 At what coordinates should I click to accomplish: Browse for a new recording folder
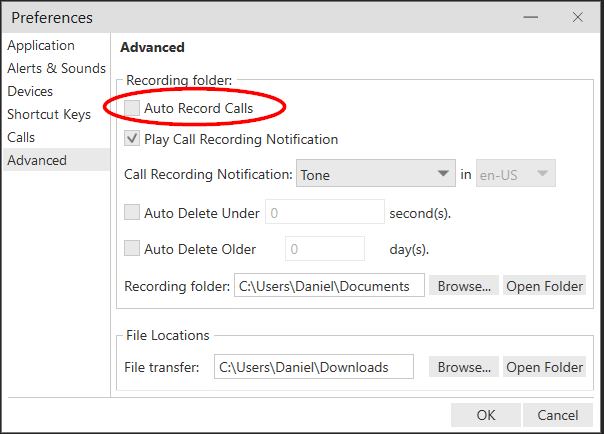464,286
